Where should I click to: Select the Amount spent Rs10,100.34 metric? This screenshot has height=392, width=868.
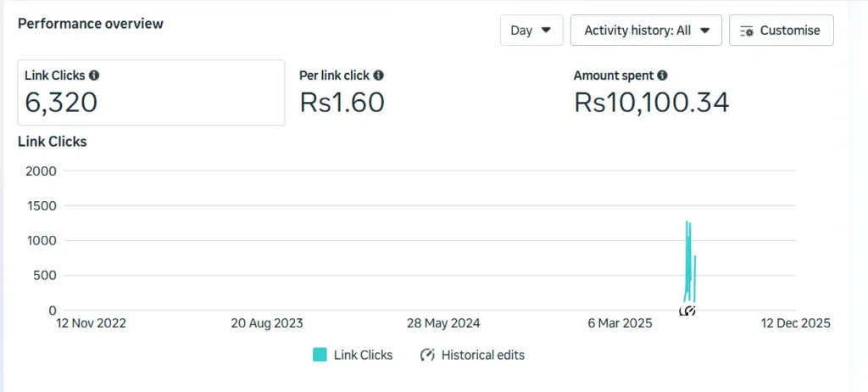[651, 92]
